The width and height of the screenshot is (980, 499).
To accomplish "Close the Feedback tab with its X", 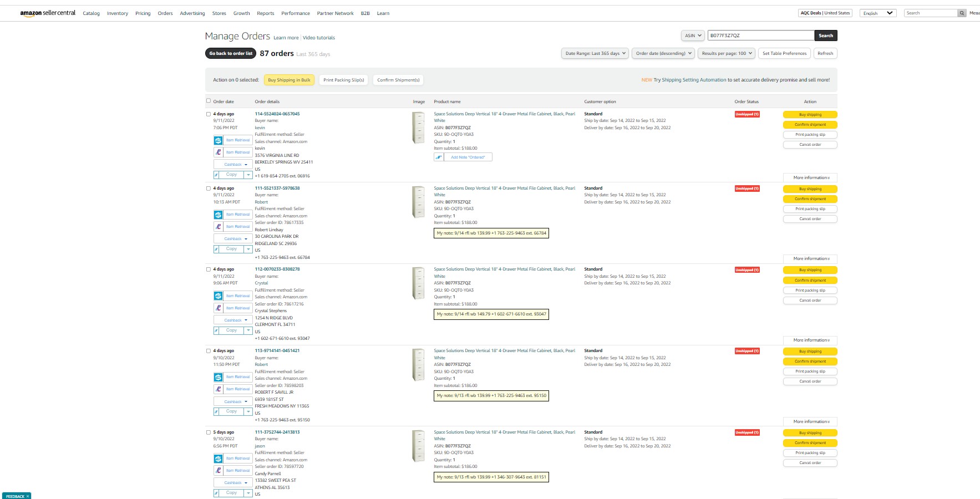I will [28, 496].
